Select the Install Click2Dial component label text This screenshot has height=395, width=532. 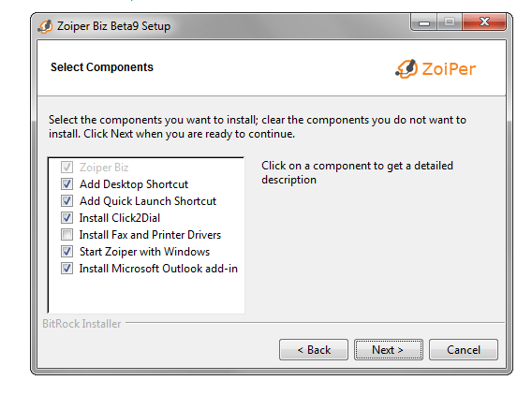coord(120,218)
